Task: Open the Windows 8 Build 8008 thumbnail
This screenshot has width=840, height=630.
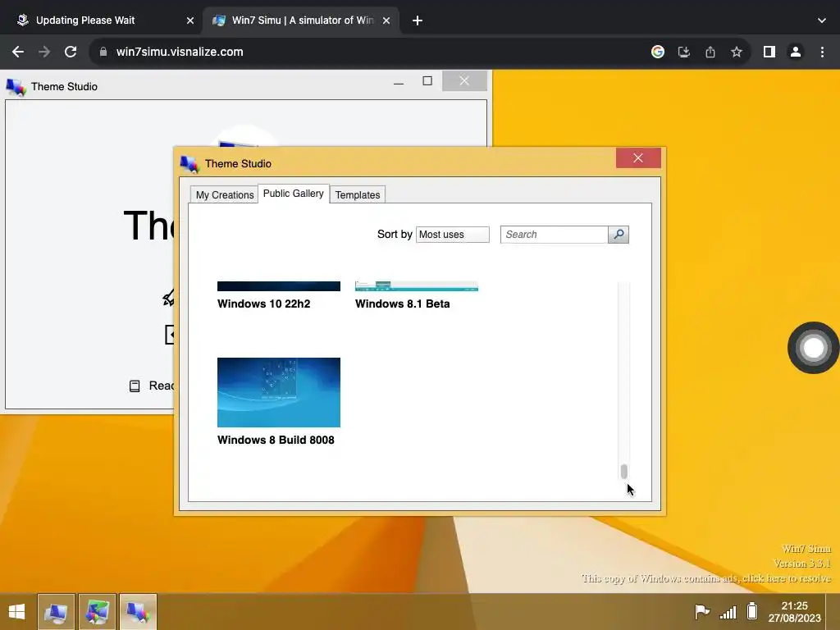Action: [279, 392]
